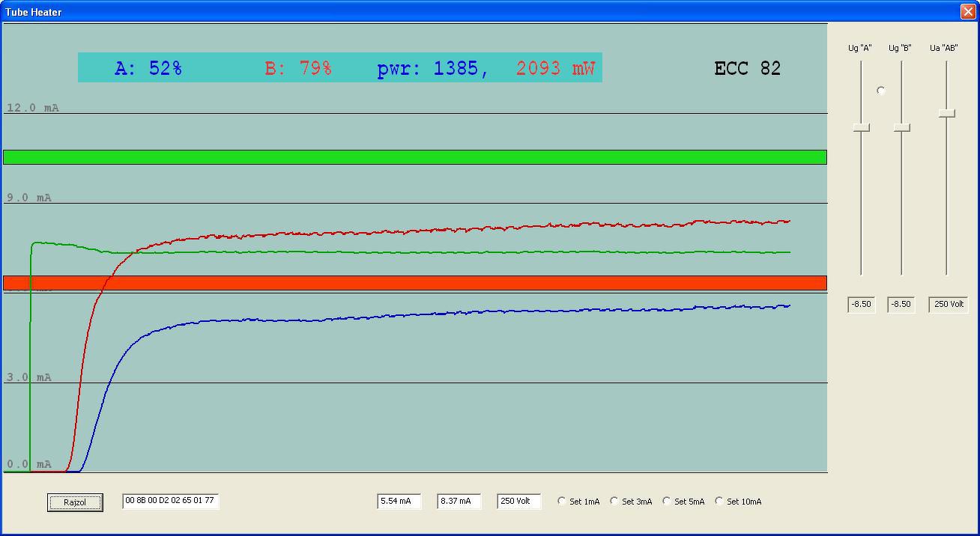Screen dimensions: 980x536
Task: Click the green horizontal limit bar
Action: pos(415,157)
